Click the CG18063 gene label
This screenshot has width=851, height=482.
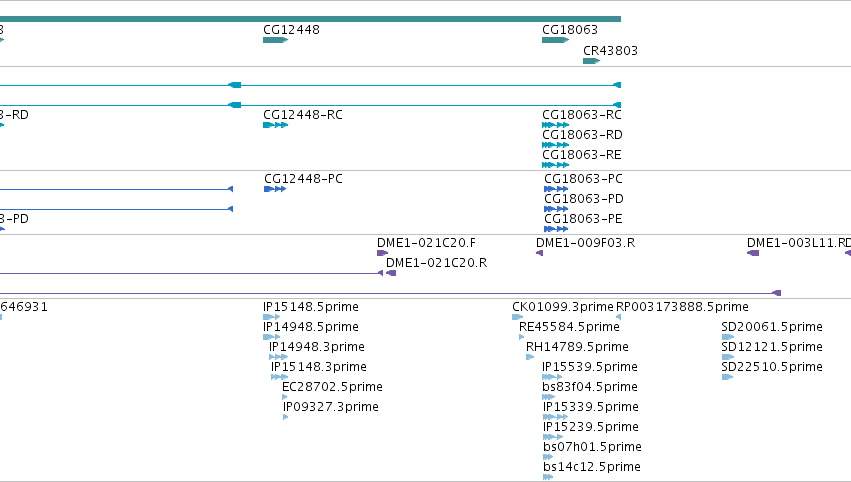570,30
